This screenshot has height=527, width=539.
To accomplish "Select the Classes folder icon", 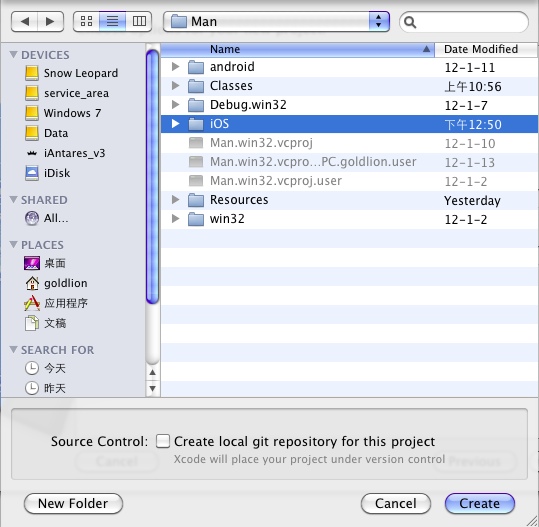I will pos(196,86).
